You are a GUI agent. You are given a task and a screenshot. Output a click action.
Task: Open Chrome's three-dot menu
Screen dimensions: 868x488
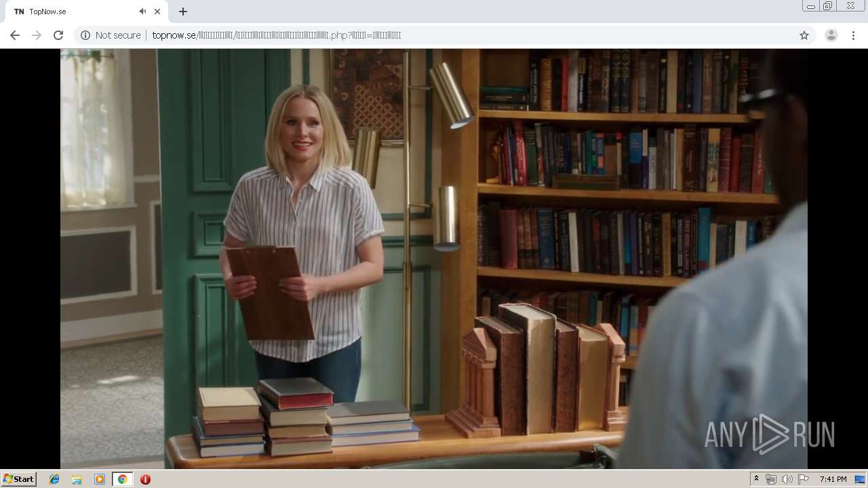click(853, 35)
